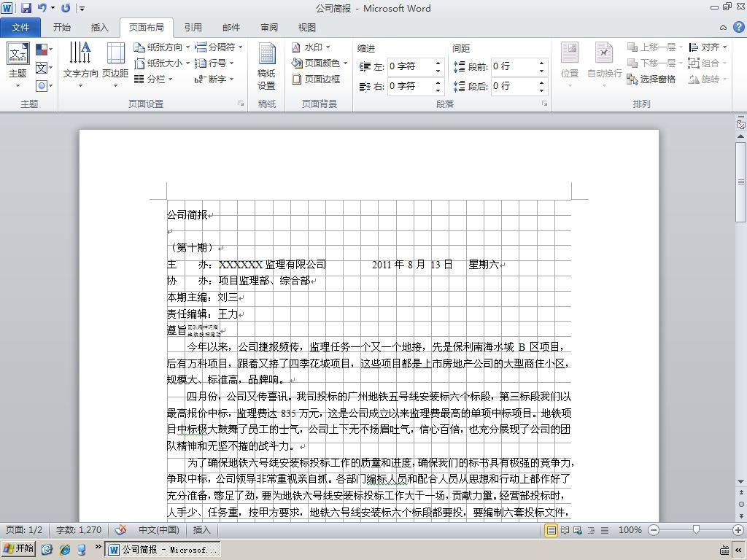Switch to the References (引用) tab
The image size is (747, 560).
click(193, 28)
